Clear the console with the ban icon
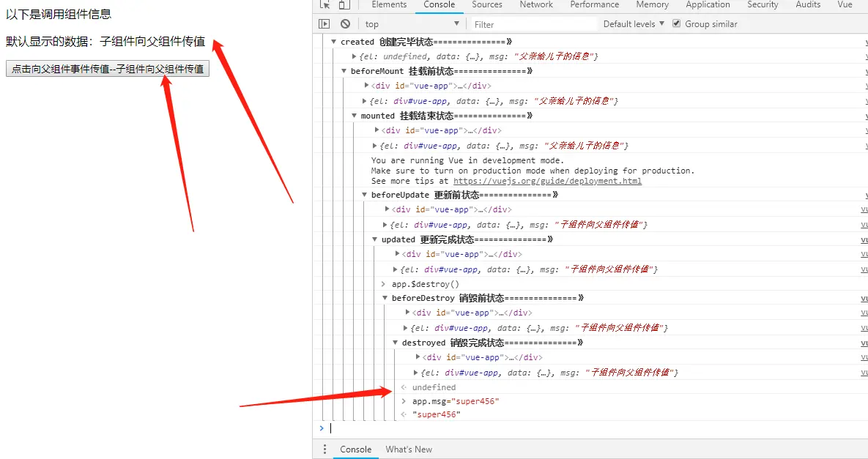The width and height of the screenshot is (868, 459). (x=346, y=23)
